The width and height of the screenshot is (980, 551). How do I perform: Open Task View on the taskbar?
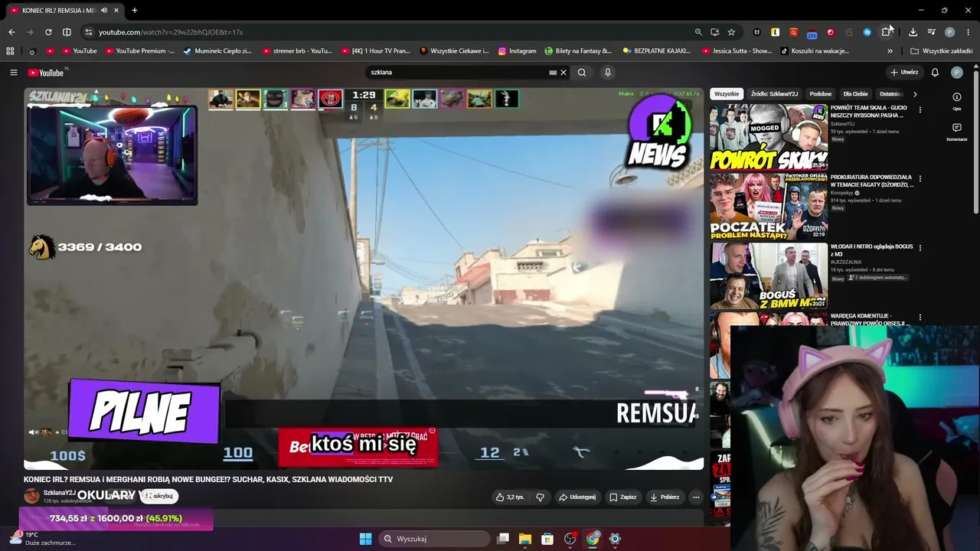(x=503, y=539)
